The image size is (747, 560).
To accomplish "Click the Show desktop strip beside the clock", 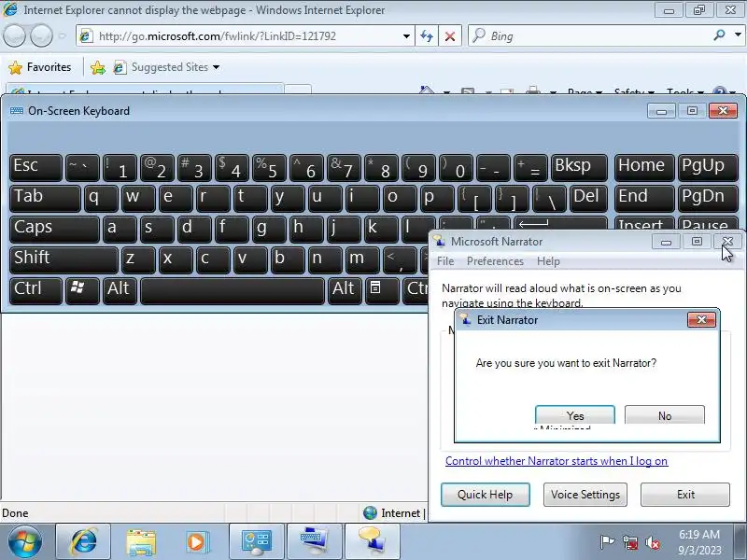I will coord(740,542).
